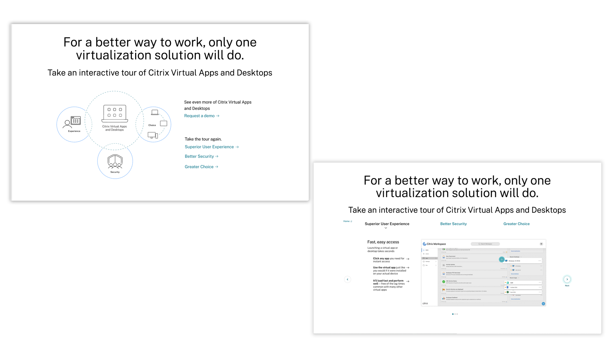Image resolution: width=615 pixels, height=364 pixels.
Task: Click the arrow next to It'll load fast
Action: (408, 281)
